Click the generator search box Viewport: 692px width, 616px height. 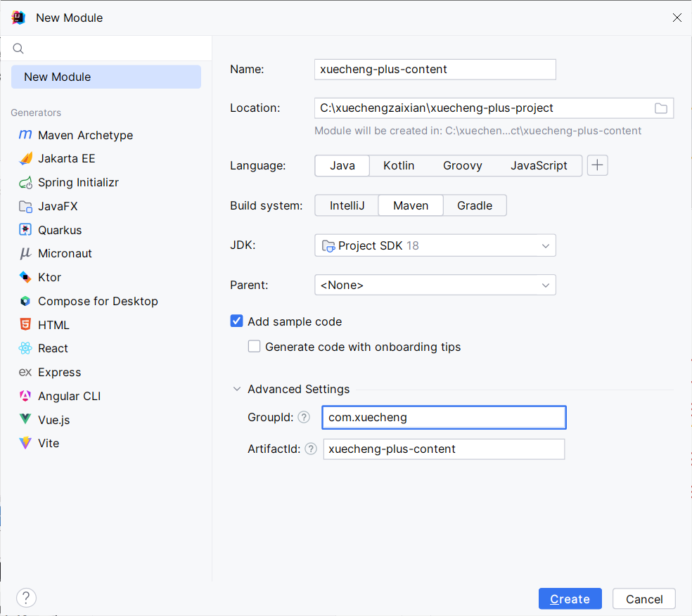[106, 49]
